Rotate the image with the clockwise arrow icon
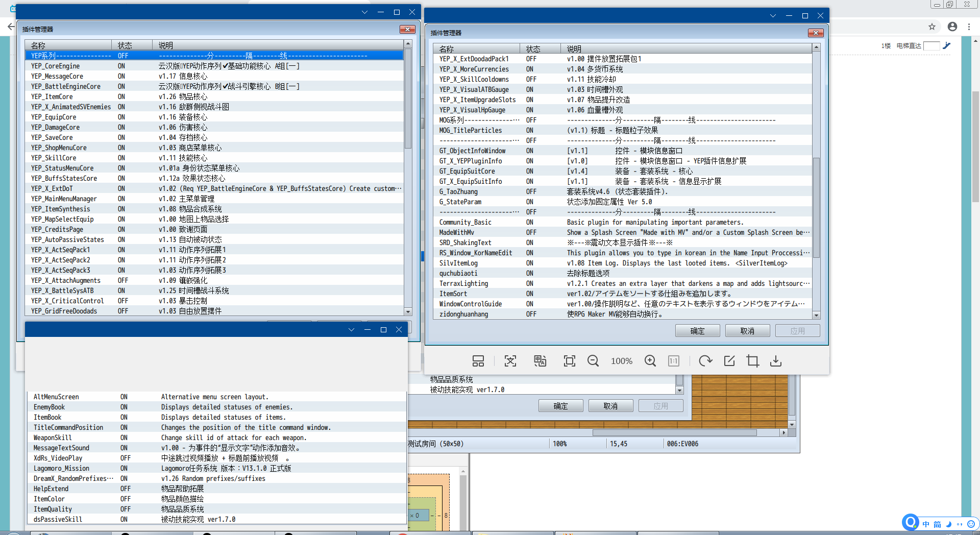Screen dimensions: 980x535 (705, 361)
